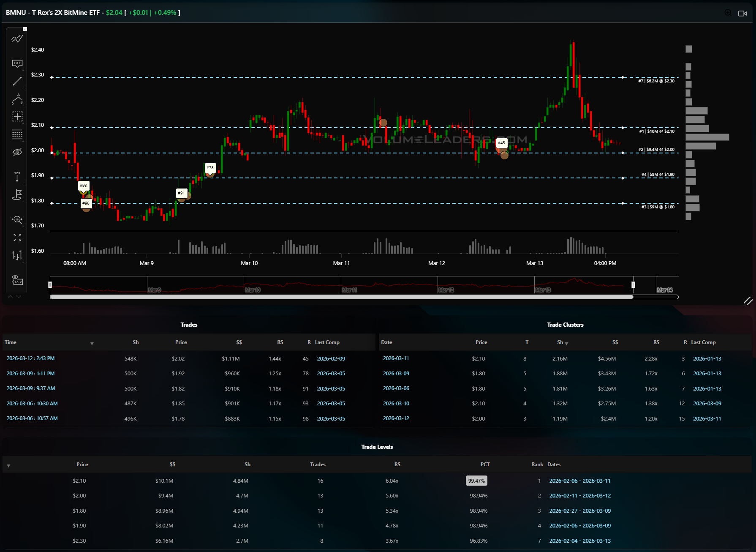Sort Trade Levels by the PCT header
Viewport: 756px width, 552px height.
tap(485, 465)
